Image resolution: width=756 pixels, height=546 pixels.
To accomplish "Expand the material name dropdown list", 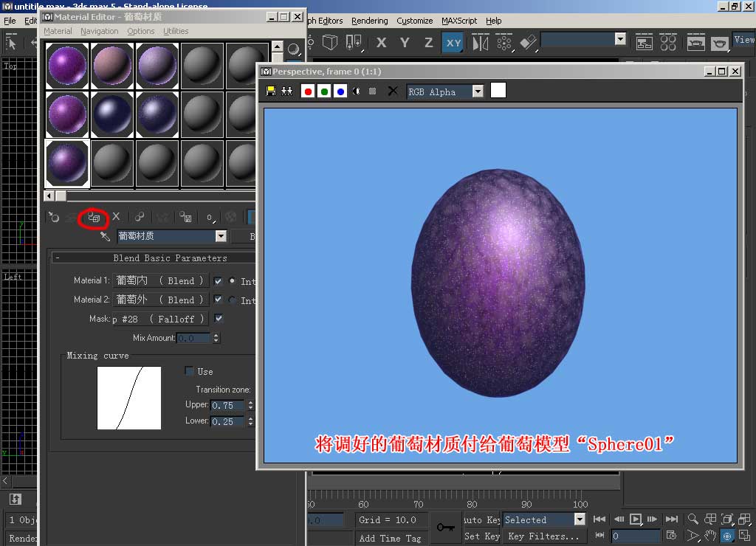I will point(221,236).
